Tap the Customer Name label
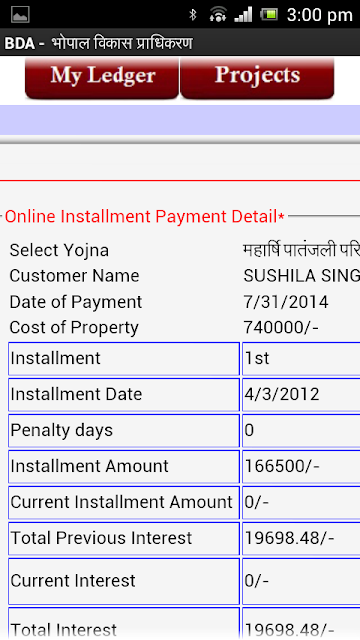 (74, 276)
